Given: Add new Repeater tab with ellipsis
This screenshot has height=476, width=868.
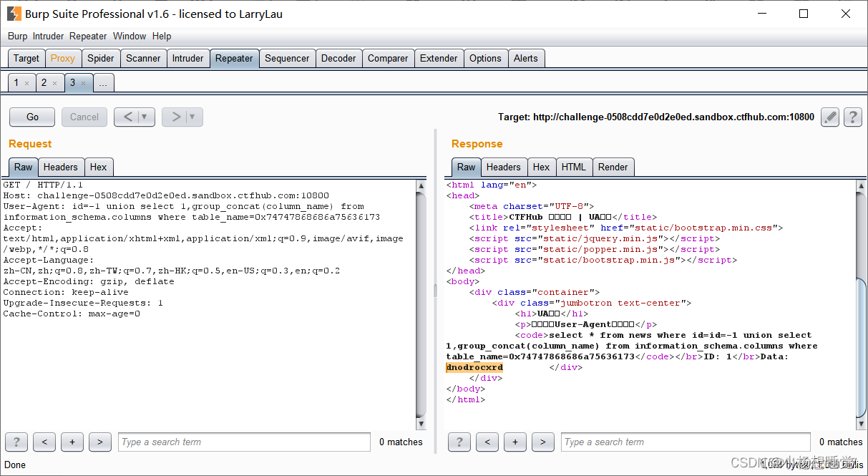Looking at the screenshot, I should (103, 83).
